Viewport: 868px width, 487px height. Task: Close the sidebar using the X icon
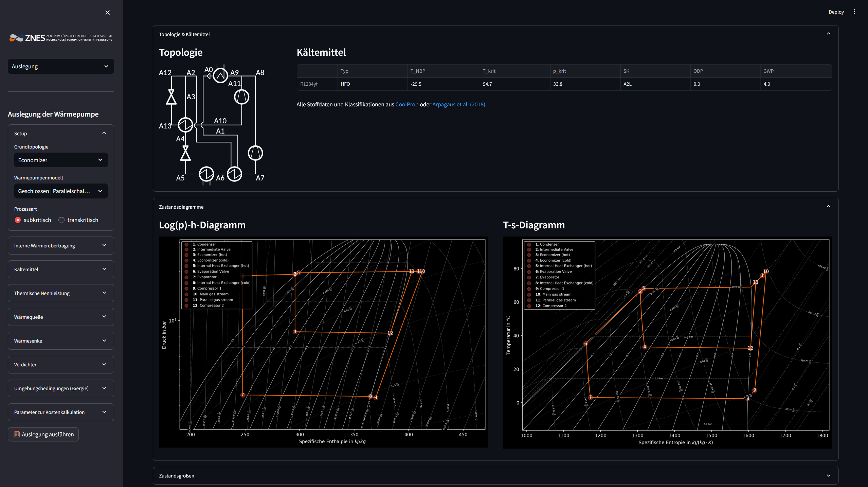coord(107,13)
